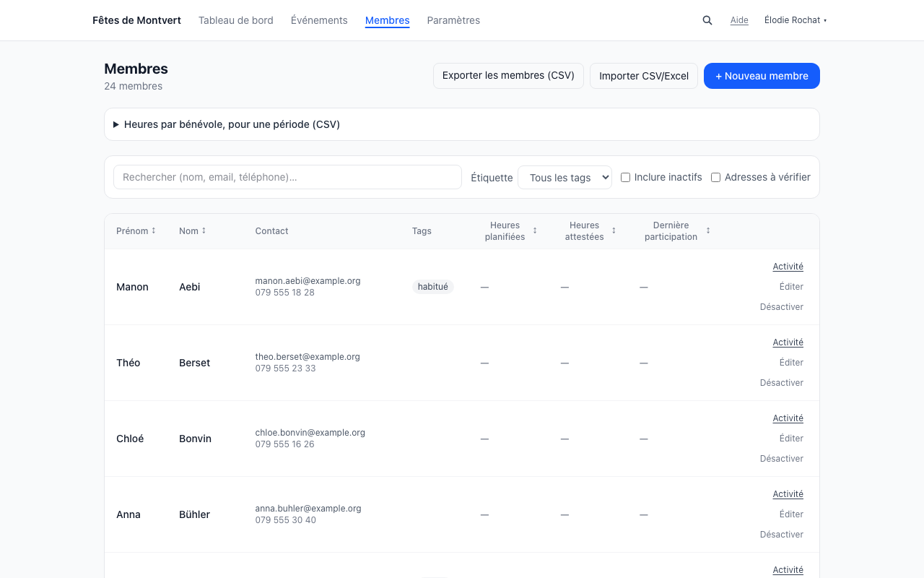924x578 pixels.
Task: Edit Manon Aebi's member record
Action: pos(791,287)
